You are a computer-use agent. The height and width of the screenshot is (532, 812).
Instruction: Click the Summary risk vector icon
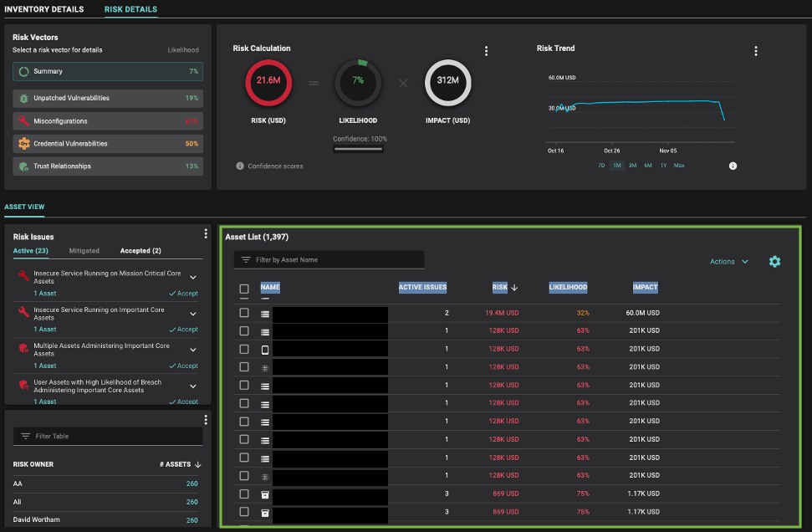coord(23,71)
